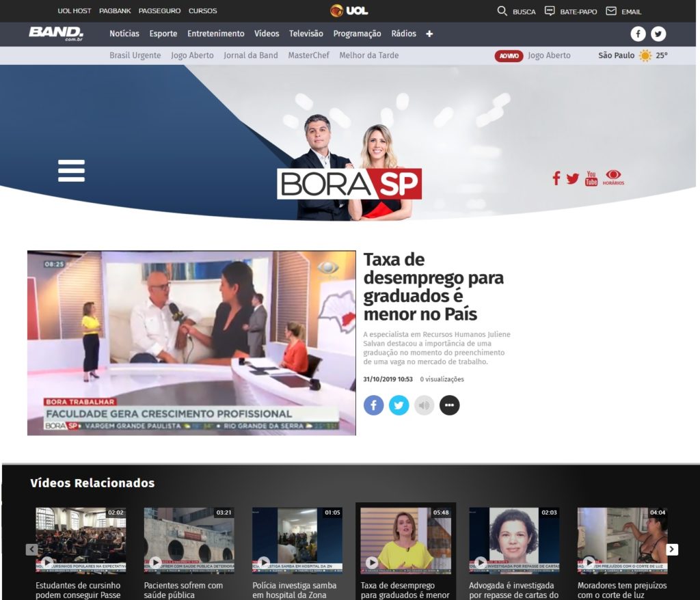Open Bora SP Facebook icon in banner
This screenshot has height=600, width=700.
[556, 178]
